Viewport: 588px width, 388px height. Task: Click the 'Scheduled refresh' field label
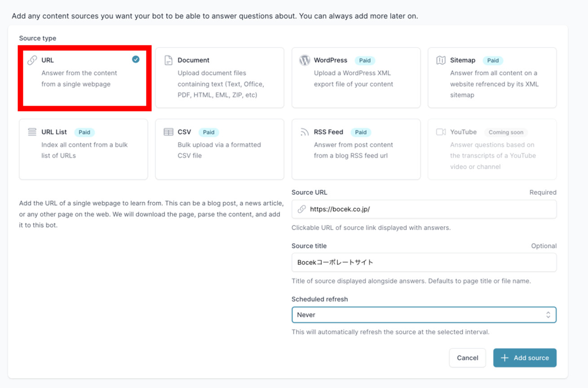(x=320, y=299)
